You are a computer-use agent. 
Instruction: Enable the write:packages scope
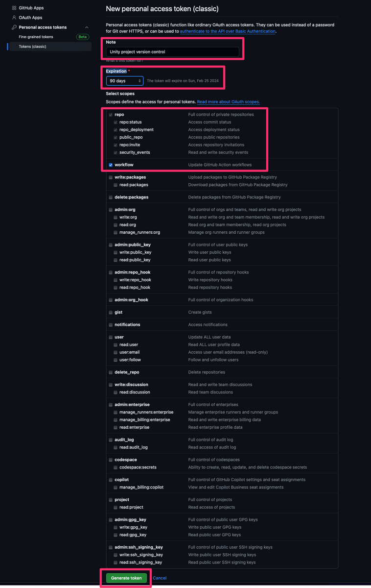coord(111,177)
